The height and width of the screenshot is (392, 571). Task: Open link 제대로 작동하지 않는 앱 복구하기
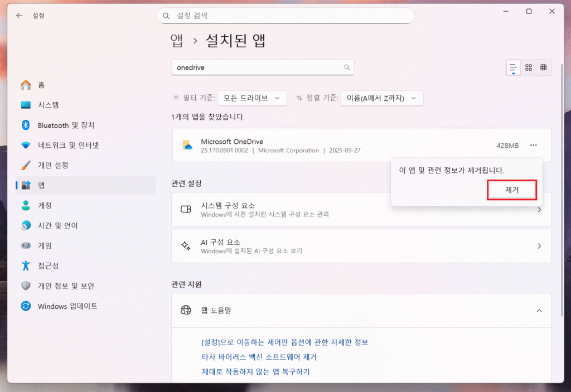[255, 371]
